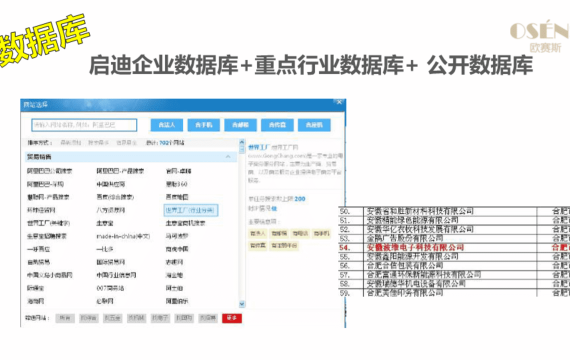570x360 pixels.
Task: Click the OSEN logo
Action: click(539, 36)
